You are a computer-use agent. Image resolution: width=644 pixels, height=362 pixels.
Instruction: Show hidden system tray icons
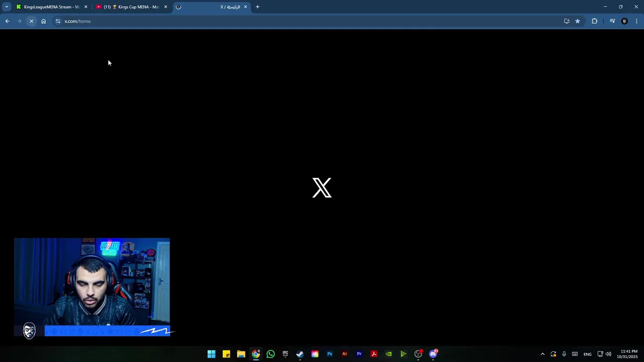click(x=542, y=354)
